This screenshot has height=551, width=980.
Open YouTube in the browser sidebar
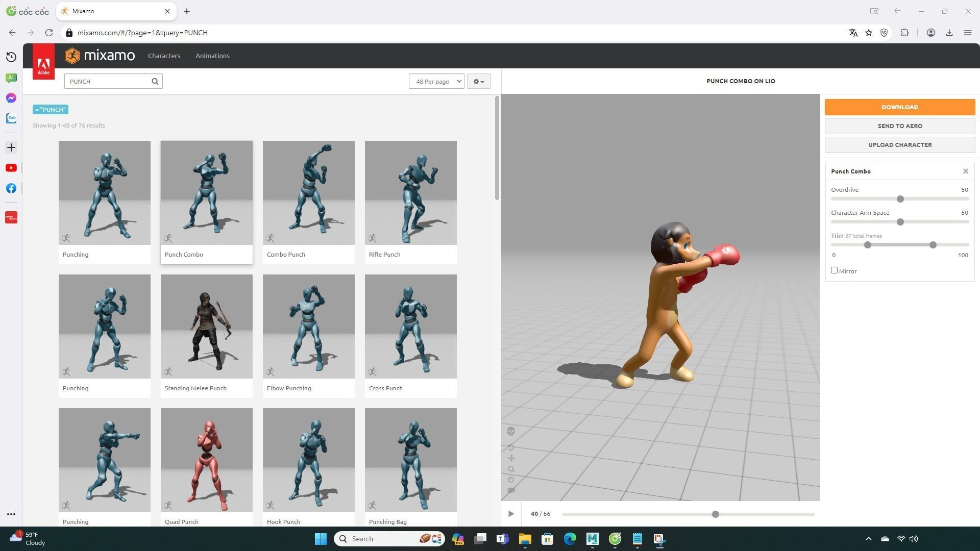point(11,168)
